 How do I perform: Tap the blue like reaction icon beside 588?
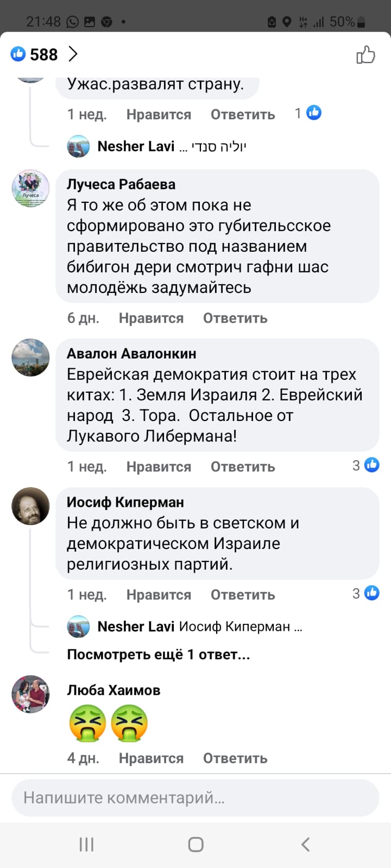18,54
